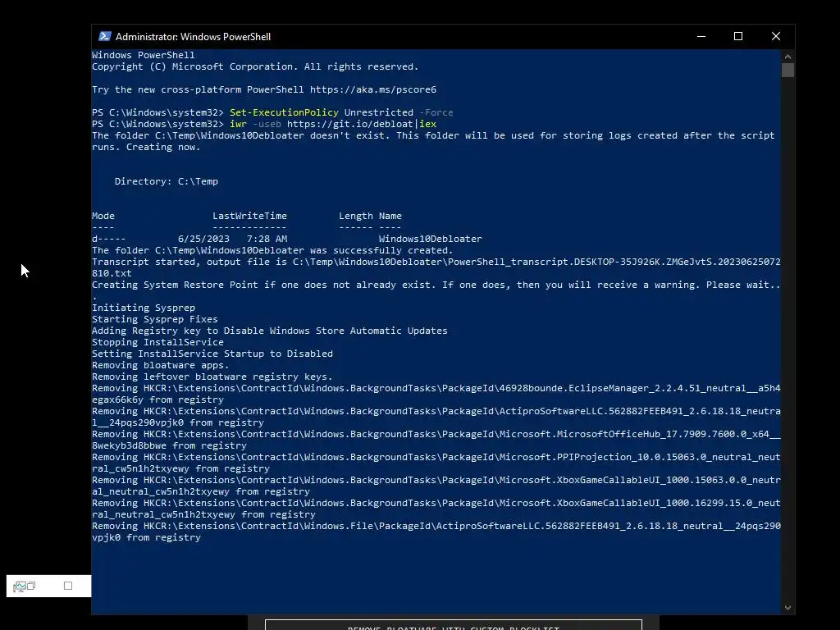Click the 'iwr' command word

pyautogui.click(x=239, y=124)
